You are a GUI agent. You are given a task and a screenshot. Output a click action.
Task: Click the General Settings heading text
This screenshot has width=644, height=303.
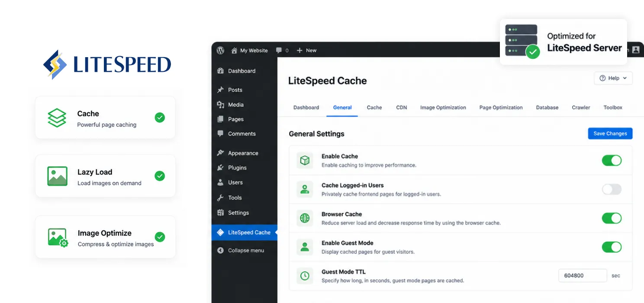click(316, 134)
